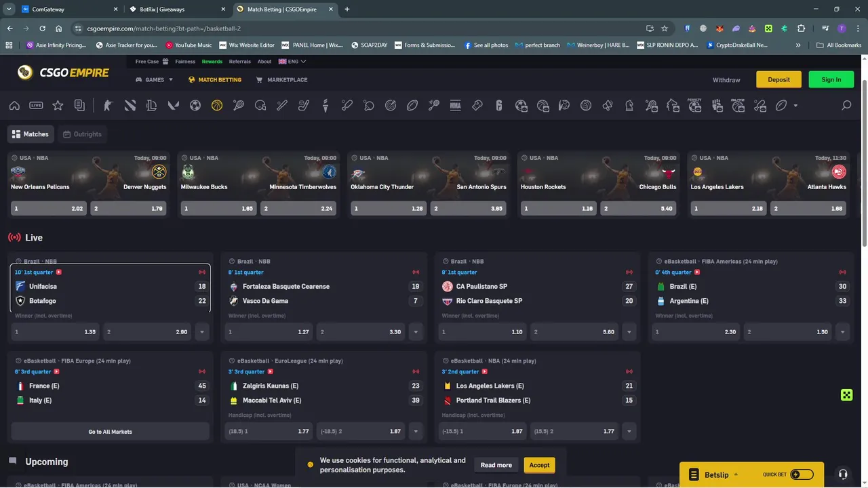Image resolution: width=868 pixels, height=488 pixels.
Task: Select the ice hockey sport icon
Action: [304, 106]
